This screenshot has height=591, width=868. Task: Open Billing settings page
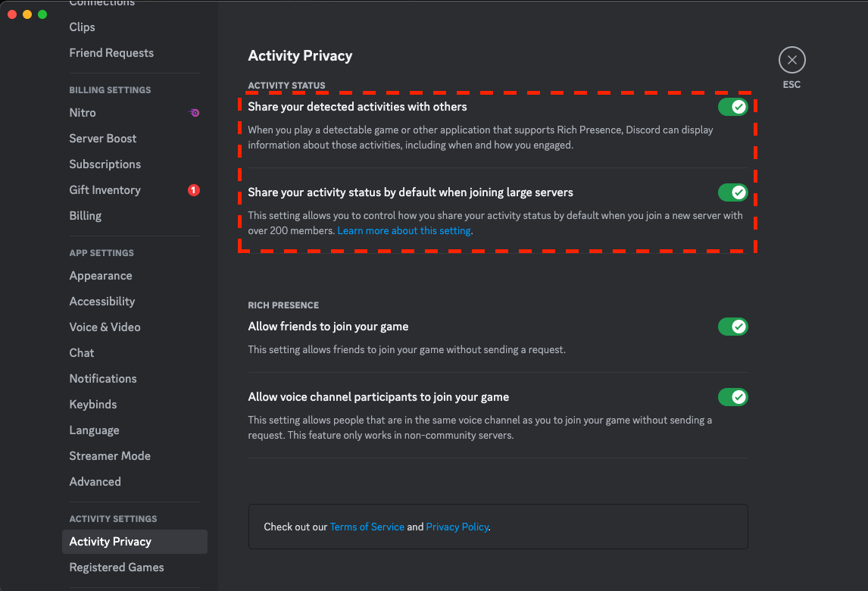point(85,216)
